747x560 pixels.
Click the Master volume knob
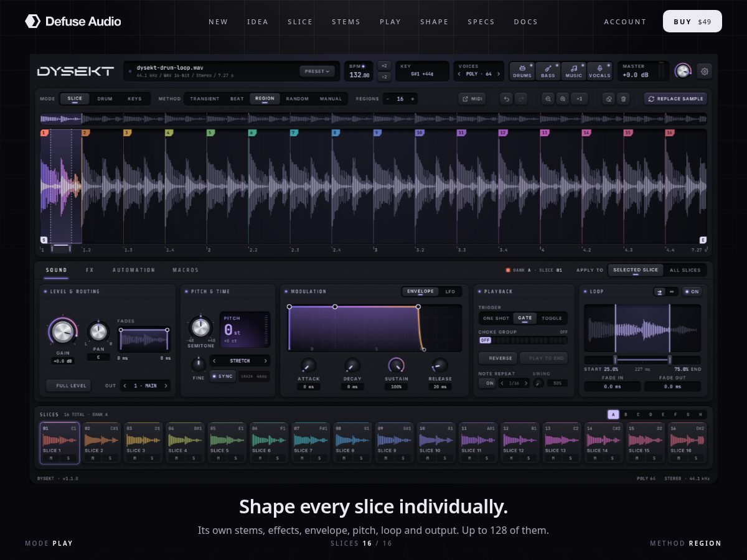683,71
